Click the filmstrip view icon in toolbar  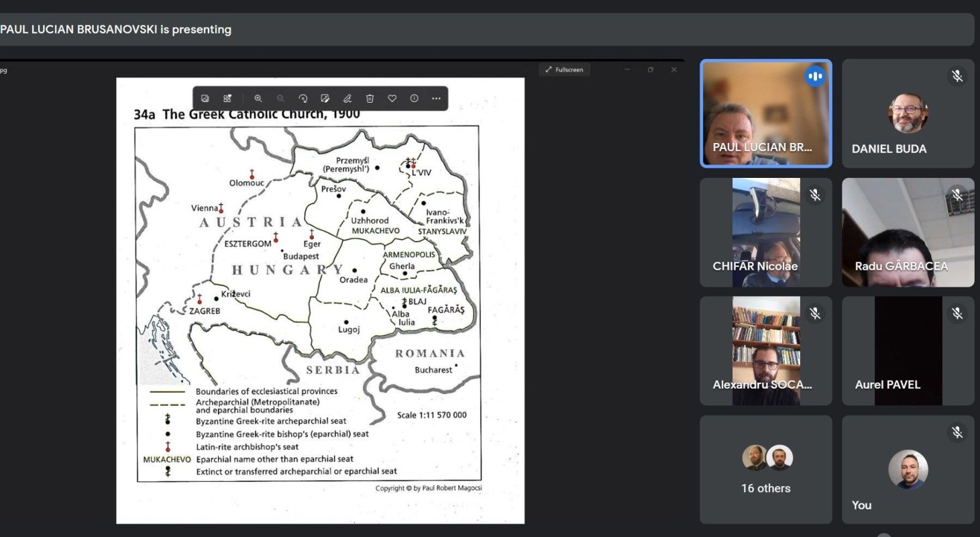click(x=205, y=99)
